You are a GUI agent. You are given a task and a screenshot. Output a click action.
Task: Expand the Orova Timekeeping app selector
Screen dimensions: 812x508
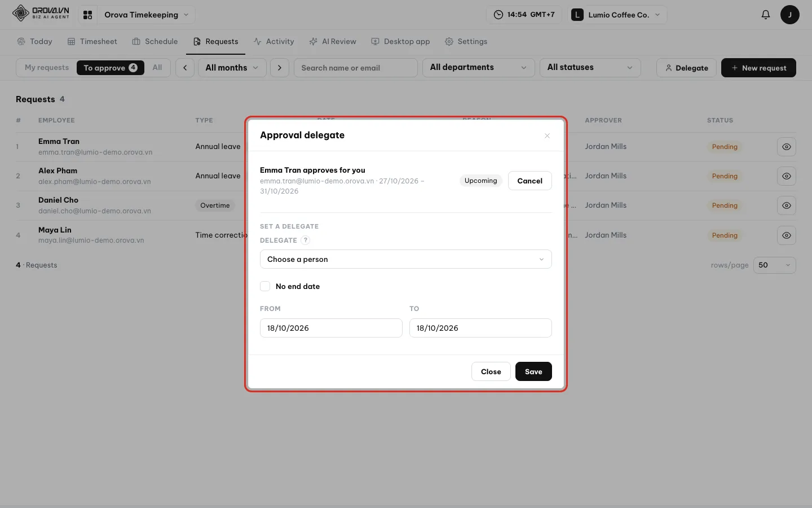pos(146,15)
